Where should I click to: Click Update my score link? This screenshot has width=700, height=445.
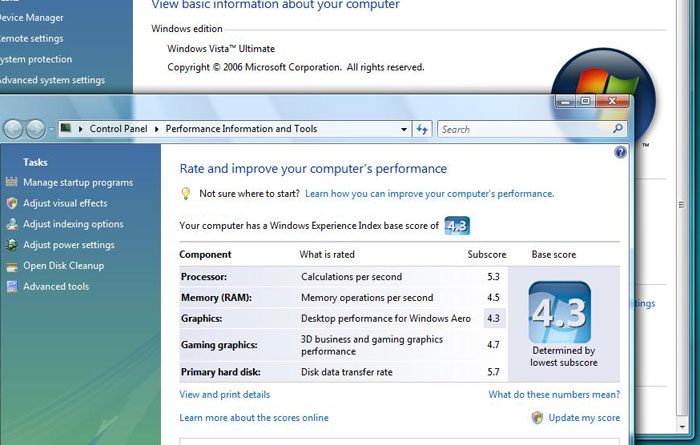pyautogui.click(x=584, y=418)
